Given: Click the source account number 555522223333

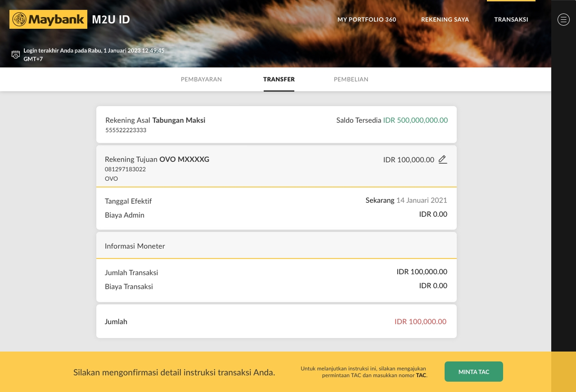Looking at the screenshot, I should pyautogui.click(x=126, y=130).
